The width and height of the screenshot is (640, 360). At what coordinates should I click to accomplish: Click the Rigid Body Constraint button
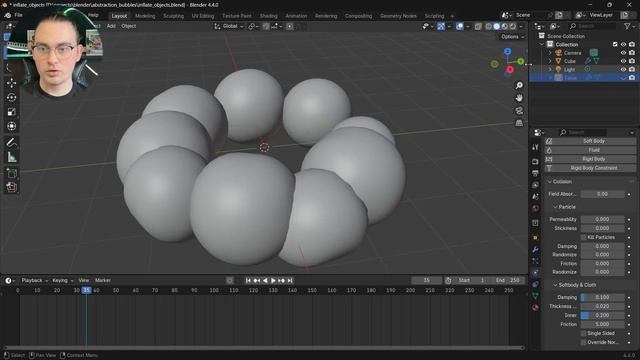click(x=590, y=168)
